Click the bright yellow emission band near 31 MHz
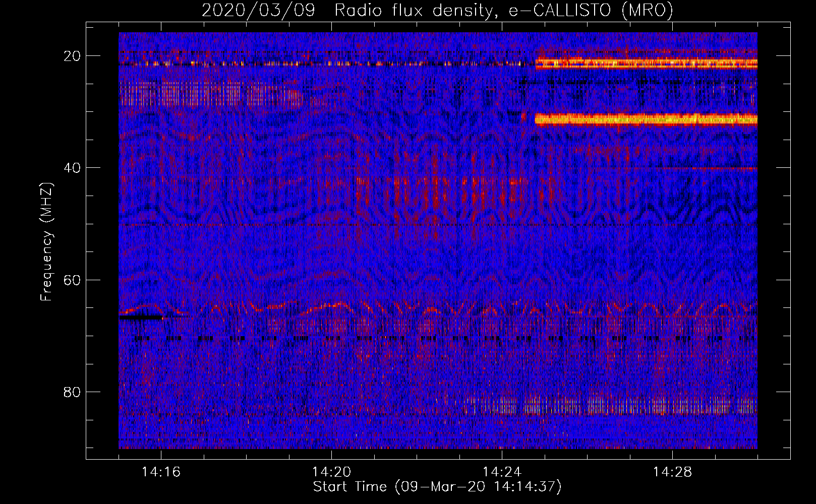The width and height of the screenshot is (816, 504). [x=646, y=119]
